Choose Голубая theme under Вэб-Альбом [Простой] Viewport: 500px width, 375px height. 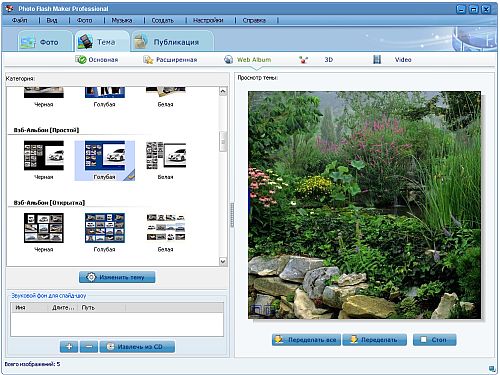pyautogui.click(x=105, y=160)
